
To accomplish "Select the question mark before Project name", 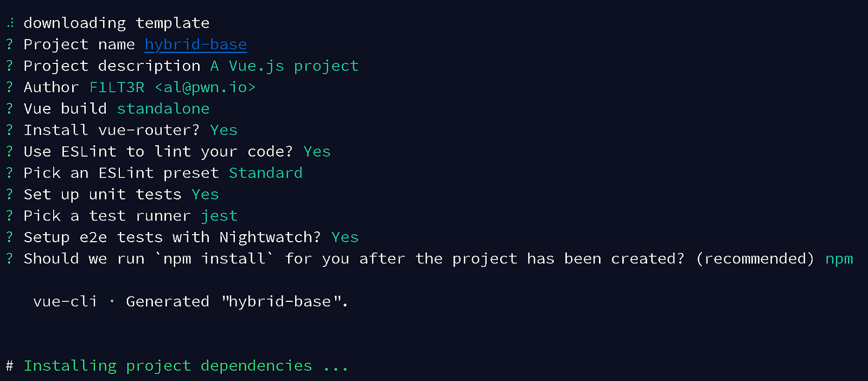I will (x=9, y=44).
